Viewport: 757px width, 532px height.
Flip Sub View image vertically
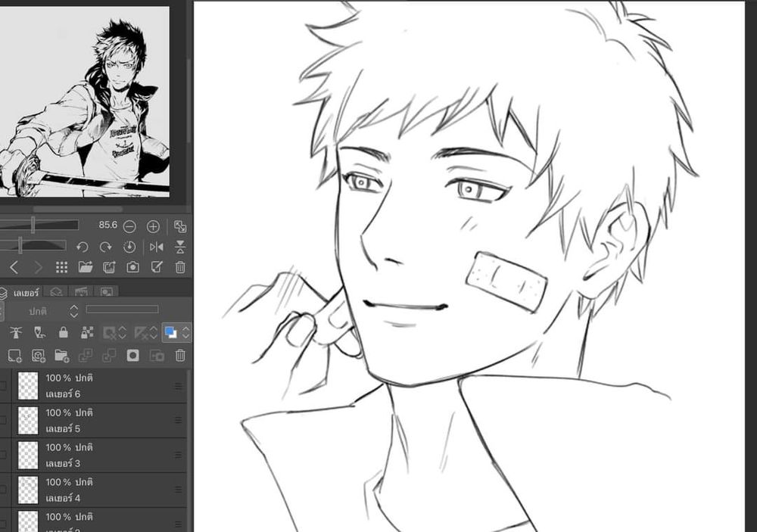tap(180, 247)
